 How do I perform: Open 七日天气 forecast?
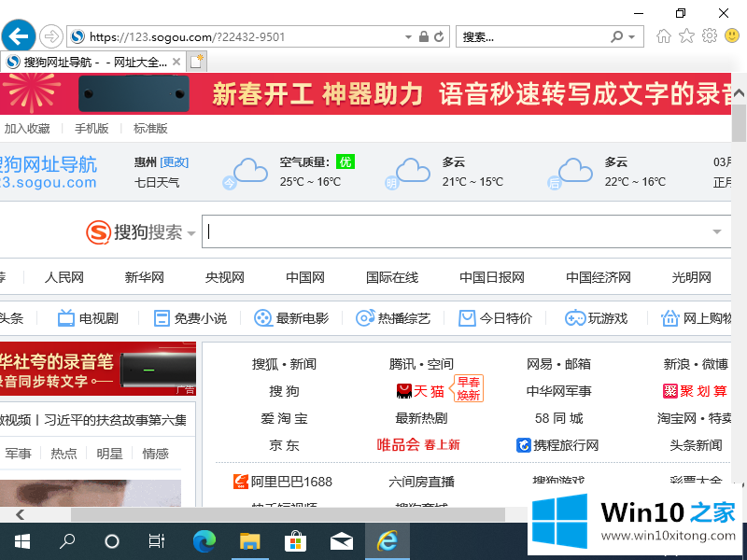point(157,182)
